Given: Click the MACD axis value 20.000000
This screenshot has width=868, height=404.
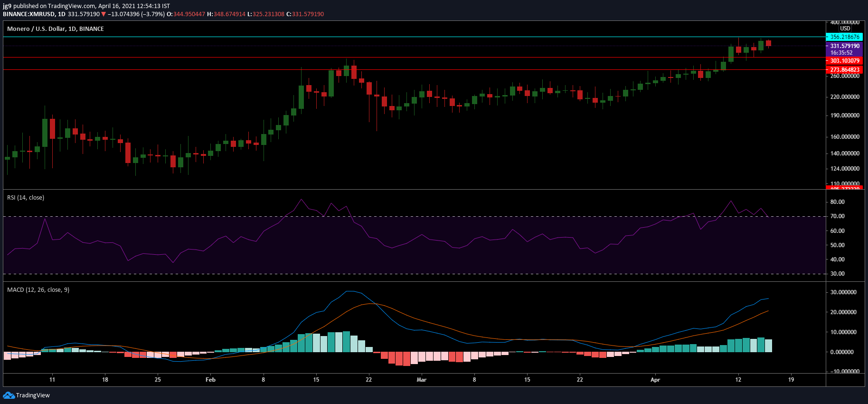Looking at the screenshot, I should [x=843, y=312].
